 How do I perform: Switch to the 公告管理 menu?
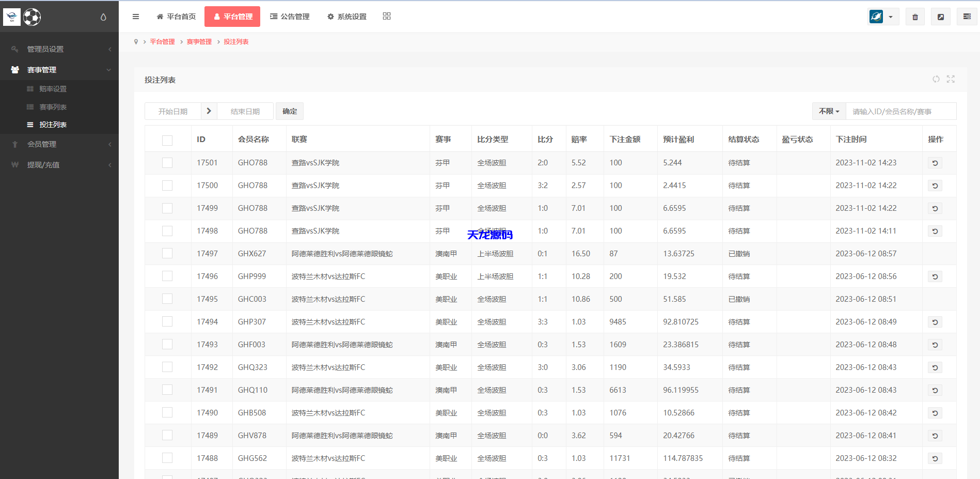(290, 16)
